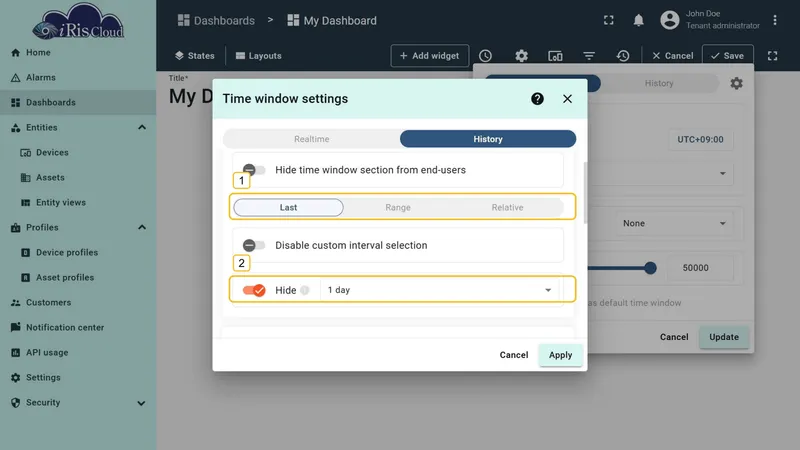Viewport: 800px width, 450px height.
Task: Select the Range time mode
Action: (x=398, y=208)
